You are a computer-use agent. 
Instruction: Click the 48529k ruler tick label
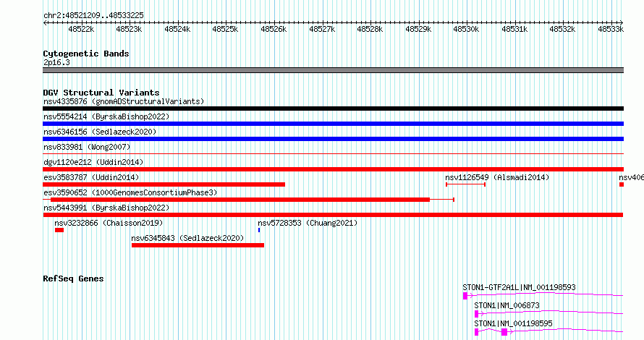click(418, 29)
